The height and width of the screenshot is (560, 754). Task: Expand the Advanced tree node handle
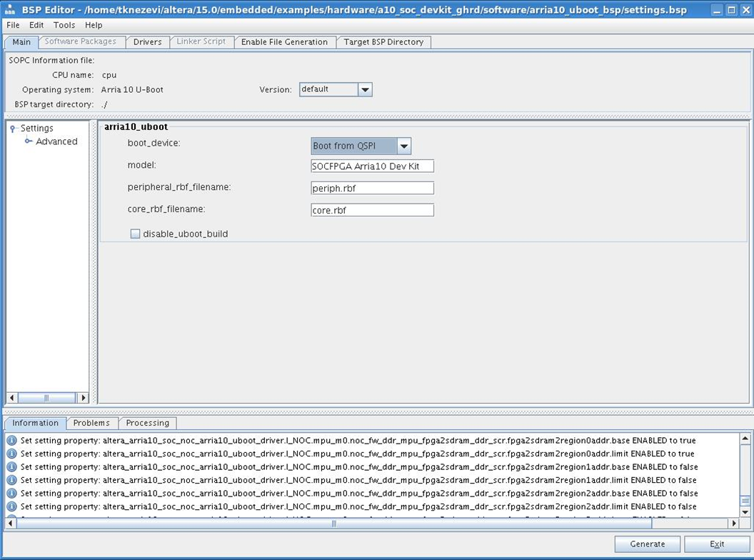pyautogui.click(x=29, y=141)
